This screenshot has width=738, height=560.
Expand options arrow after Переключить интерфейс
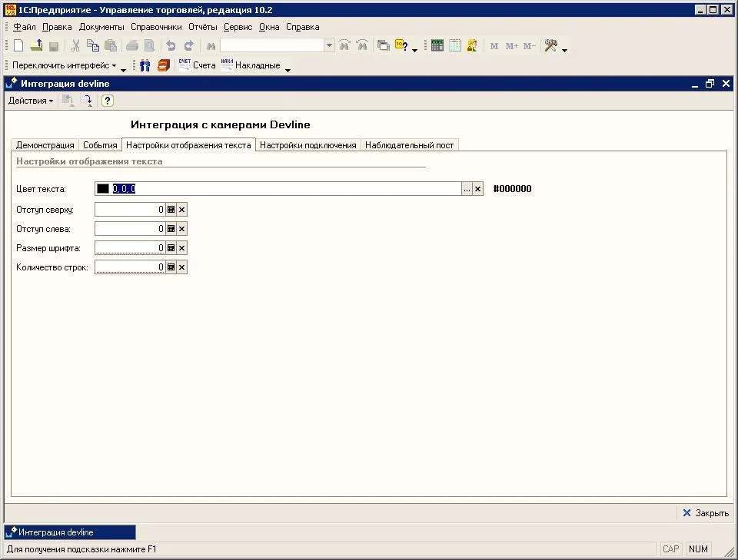click(x=123, y=70)
